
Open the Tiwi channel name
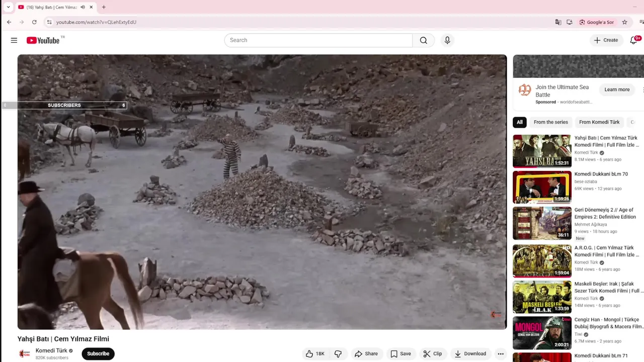[578, 334]
